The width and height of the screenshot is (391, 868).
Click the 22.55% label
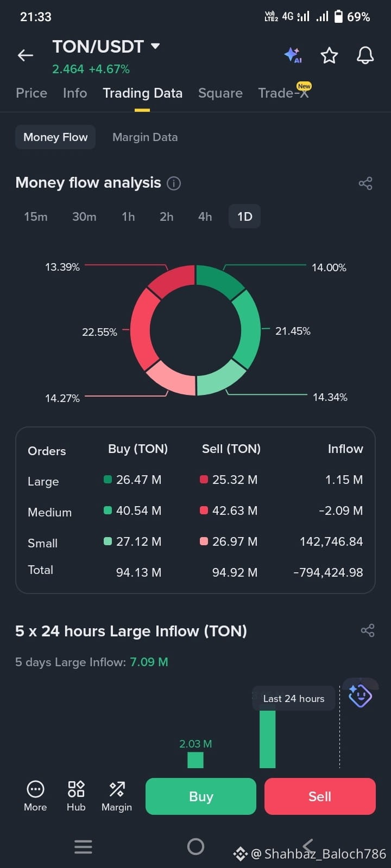click(99, 332)
